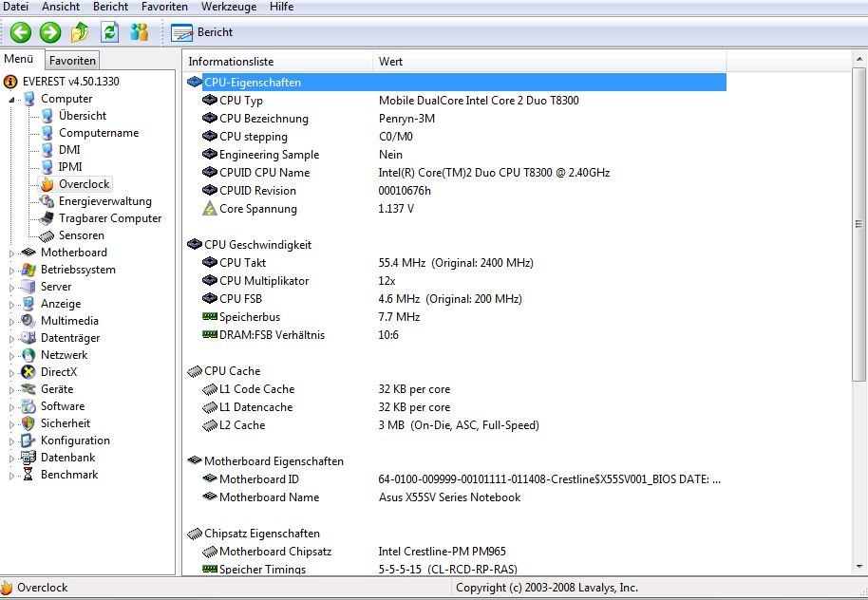Click the Speicherbus memory module icon
Screen dimensions: 868x600
[210, 316]
